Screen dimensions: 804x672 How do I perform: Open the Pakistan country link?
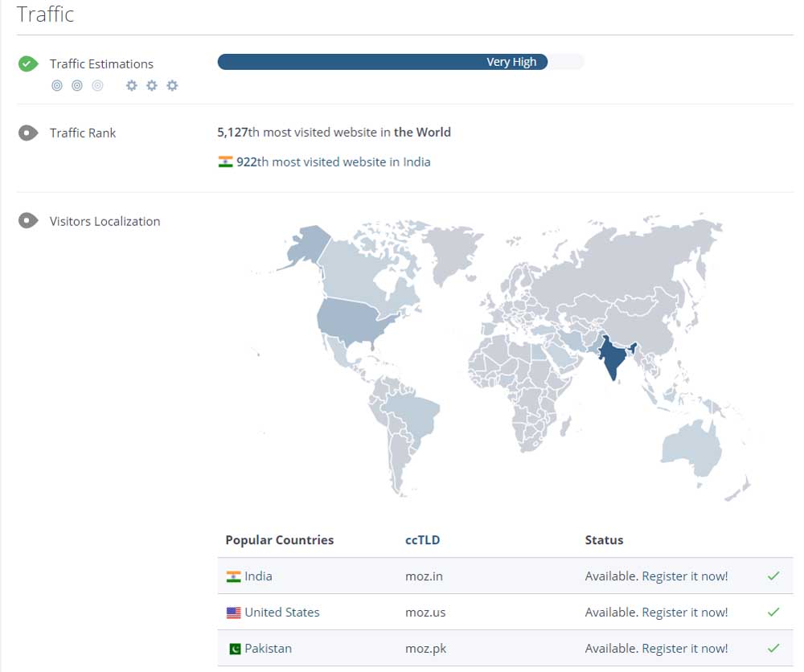coord(269,649)
